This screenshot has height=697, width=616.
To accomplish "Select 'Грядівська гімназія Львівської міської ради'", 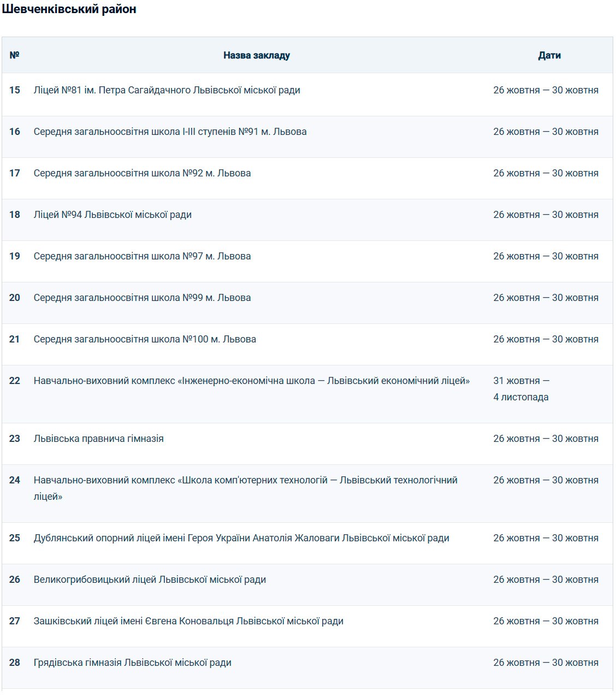I will click(133, 663).
